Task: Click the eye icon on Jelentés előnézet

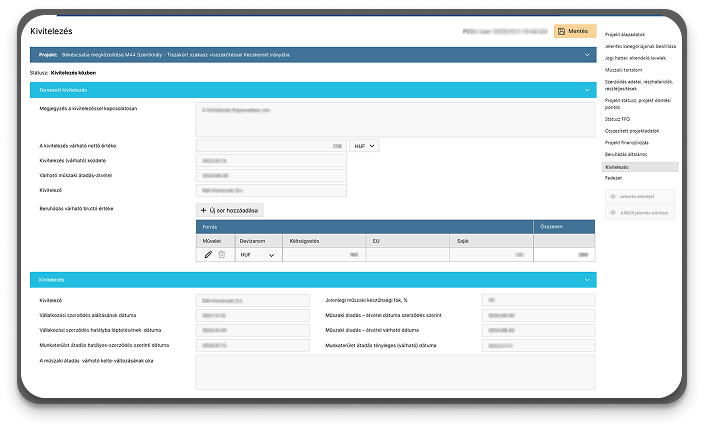Action: [x=613, y=197]
